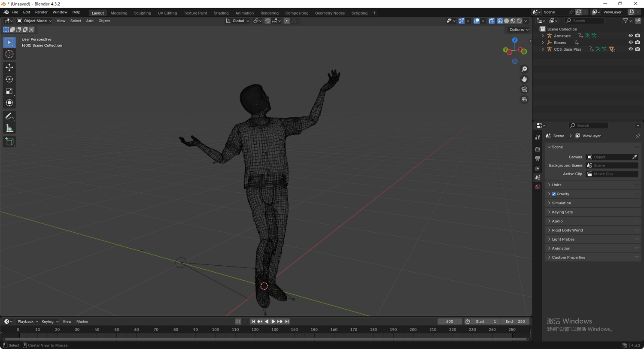Open the View Layer properties tab
Screen dimensions: 644x349
[538, 168]
